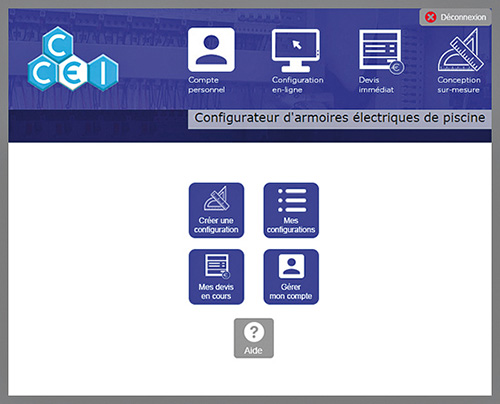Select the Gérer mon compte tile
Image resolution: width=500 pixels, height=404 pixels.
click(x=291, y=277)
